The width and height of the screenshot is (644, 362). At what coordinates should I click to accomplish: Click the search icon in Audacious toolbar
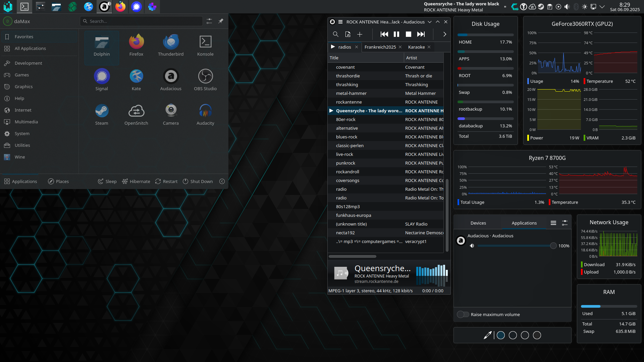(335, 34)
